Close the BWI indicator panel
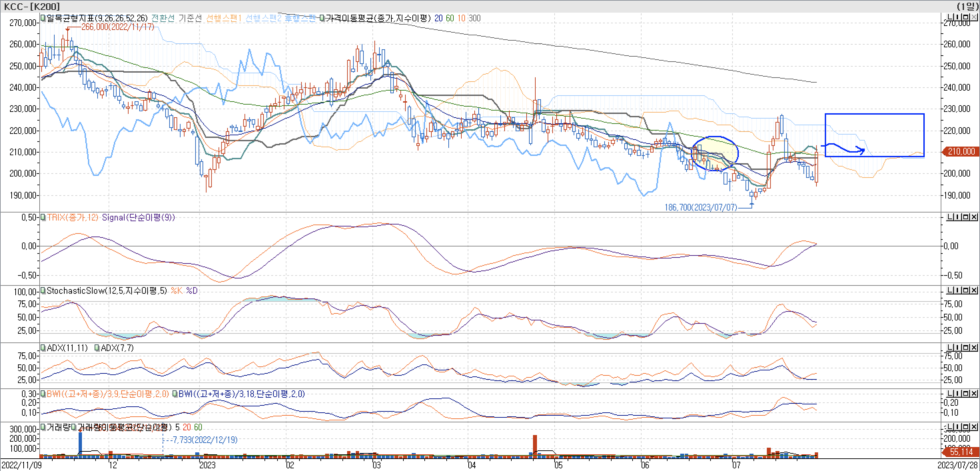Viewport: 980px width, 471px height. point(974,393)
